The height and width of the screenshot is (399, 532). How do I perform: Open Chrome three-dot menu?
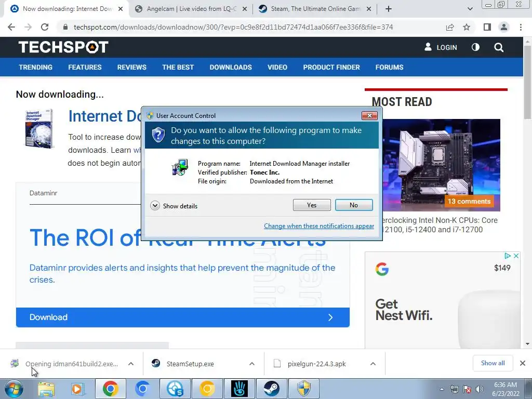(521, 27)
